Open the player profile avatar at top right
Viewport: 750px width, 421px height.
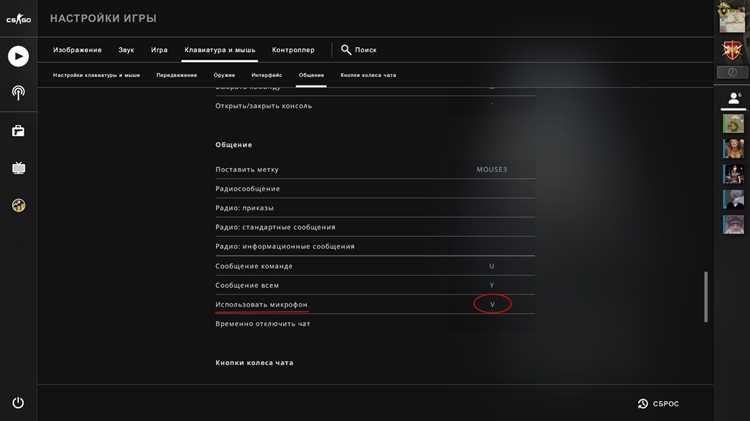tap(732, 17)
